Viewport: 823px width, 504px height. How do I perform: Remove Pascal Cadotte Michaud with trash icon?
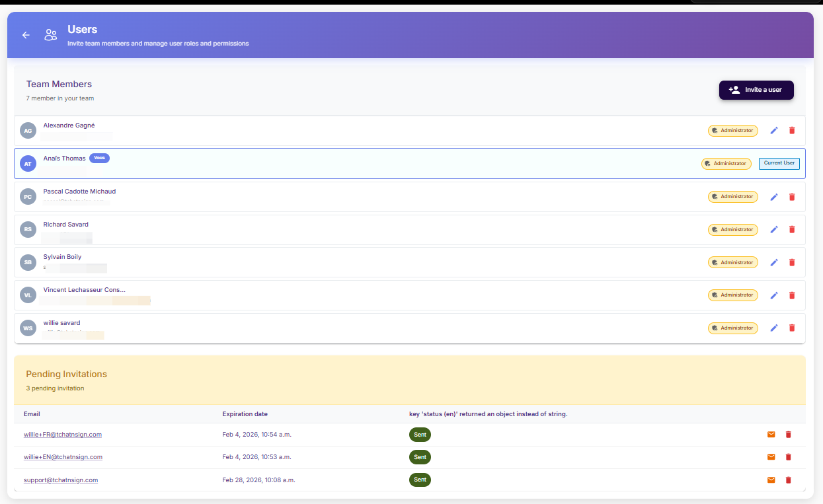click(x=792, y=197)
